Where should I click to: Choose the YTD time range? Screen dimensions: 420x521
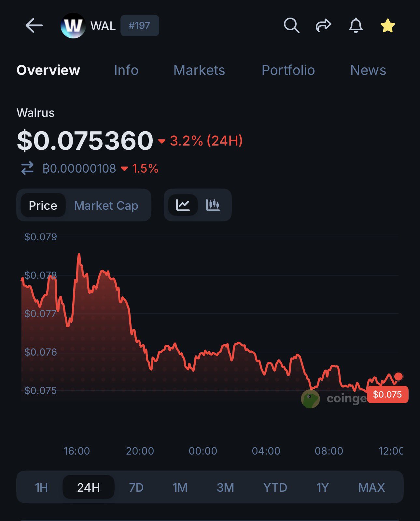[x=275, y=487]
